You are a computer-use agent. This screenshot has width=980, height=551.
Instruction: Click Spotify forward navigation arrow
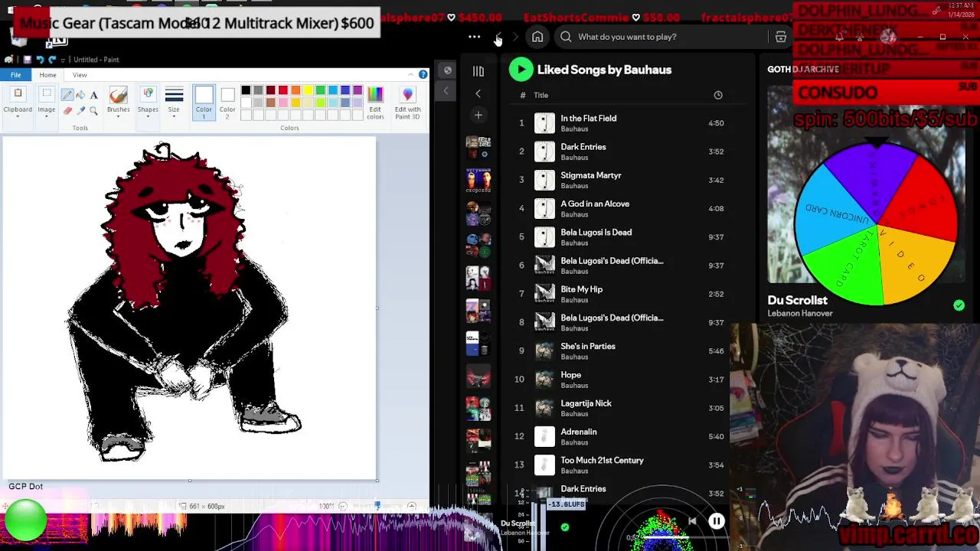[x=515, y=37]
